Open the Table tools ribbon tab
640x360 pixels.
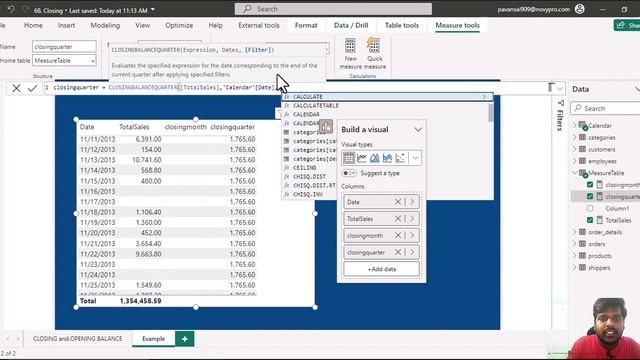tap(402, 25)
